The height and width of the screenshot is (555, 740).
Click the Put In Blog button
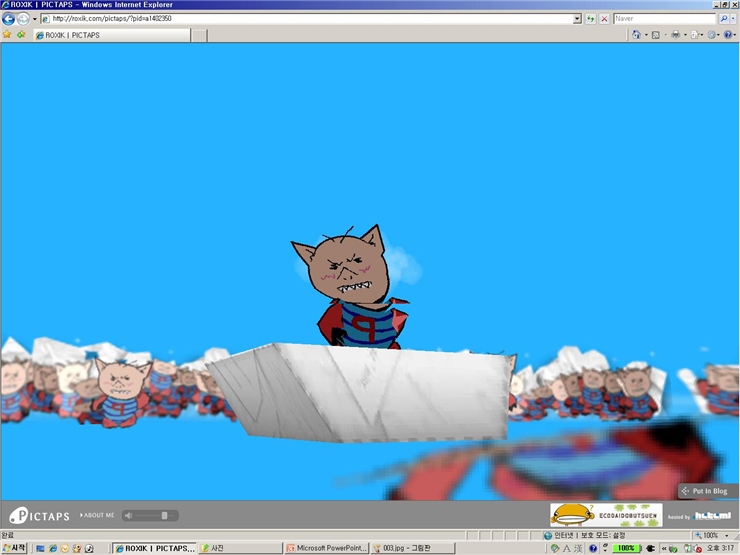tap(705, 491)
